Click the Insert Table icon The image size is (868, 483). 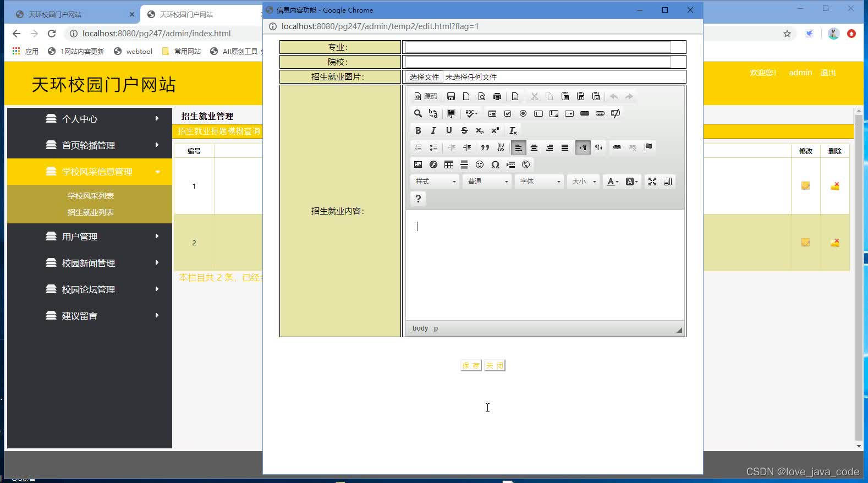pyautogui.click(x=449, y=164)
